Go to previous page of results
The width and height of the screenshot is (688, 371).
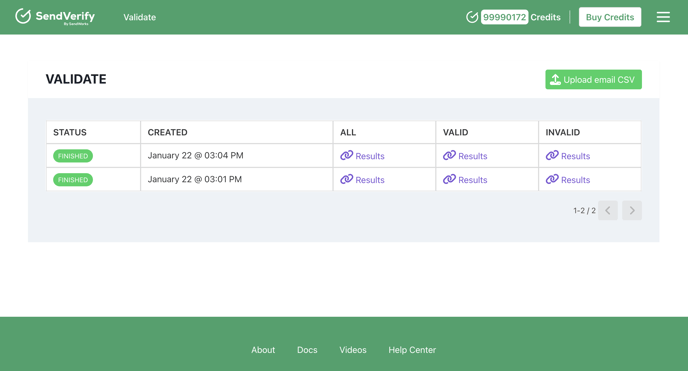pos(608,210)
